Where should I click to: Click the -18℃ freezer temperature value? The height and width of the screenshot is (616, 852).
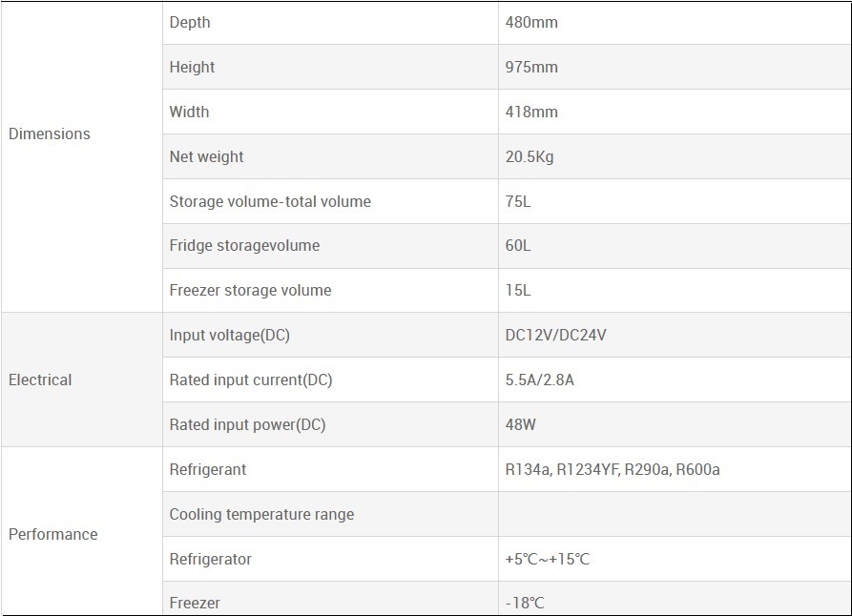[x=525, y=603]
